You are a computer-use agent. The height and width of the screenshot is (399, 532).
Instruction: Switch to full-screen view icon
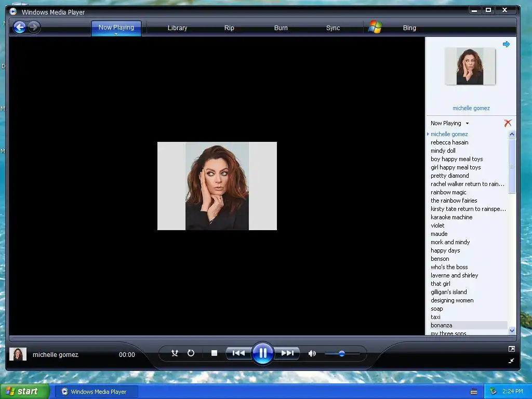click(512, 349)
